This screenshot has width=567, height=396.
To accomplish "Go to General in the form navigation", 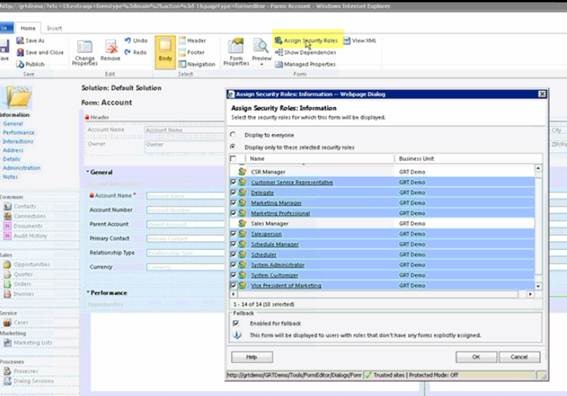I will pyautogui.click(x=13, y=124).
